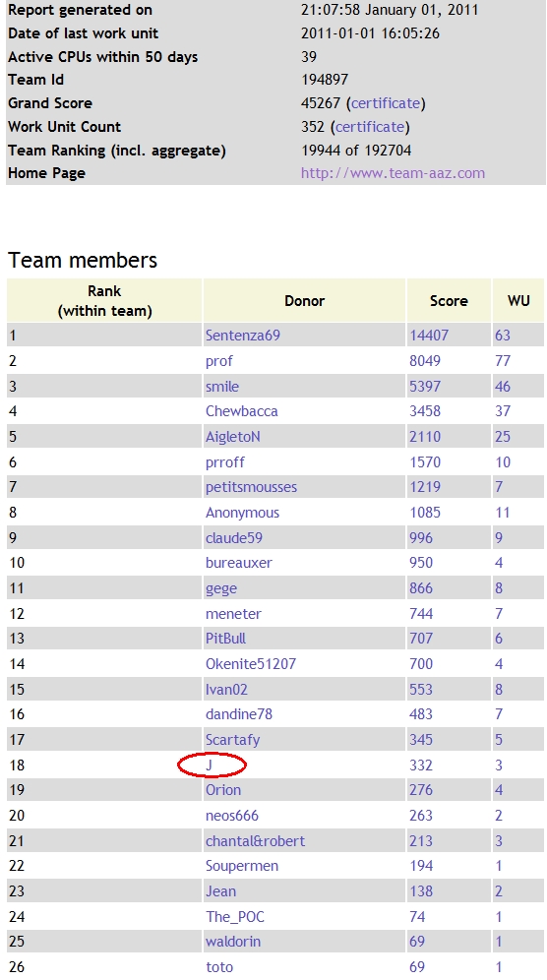Open donor chantal&robert link

pos(255,841)
